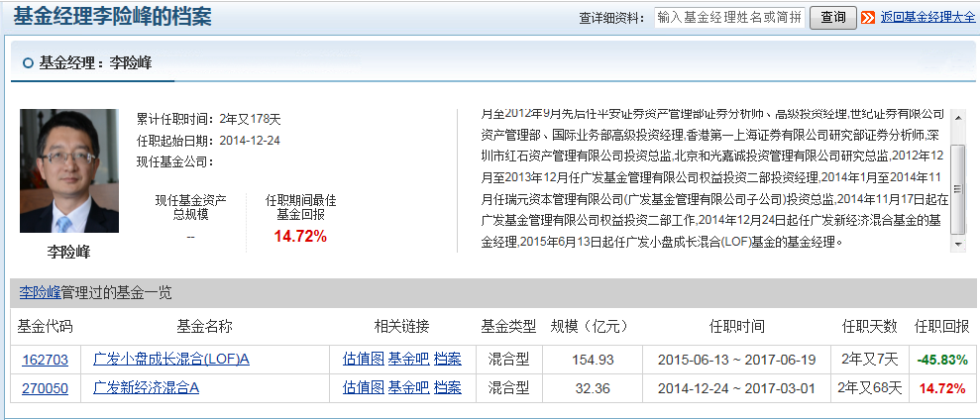Open fund code 162703 link

(x=45, y=360)
